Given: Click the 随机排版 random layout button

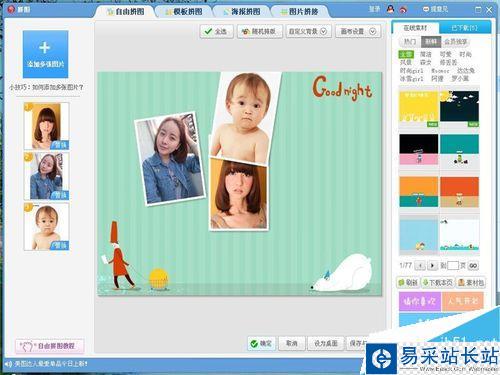Looking at the screenshot, I should (260, 31).
